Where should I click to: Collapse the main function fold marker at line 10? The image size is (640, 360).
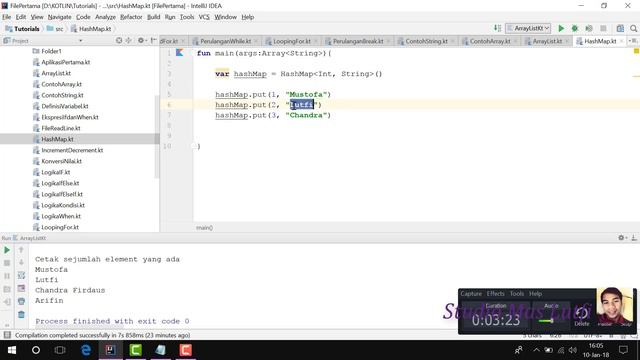click(x=194, y=146)
